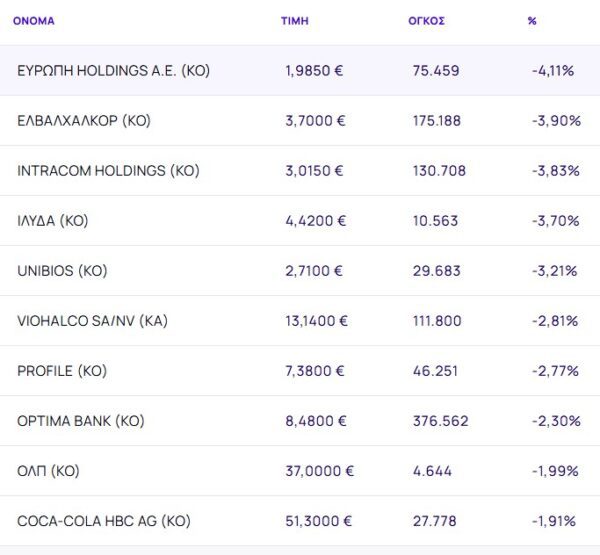Select ΟΛΠ (ΚΟ) stock name

coord(48,471)
